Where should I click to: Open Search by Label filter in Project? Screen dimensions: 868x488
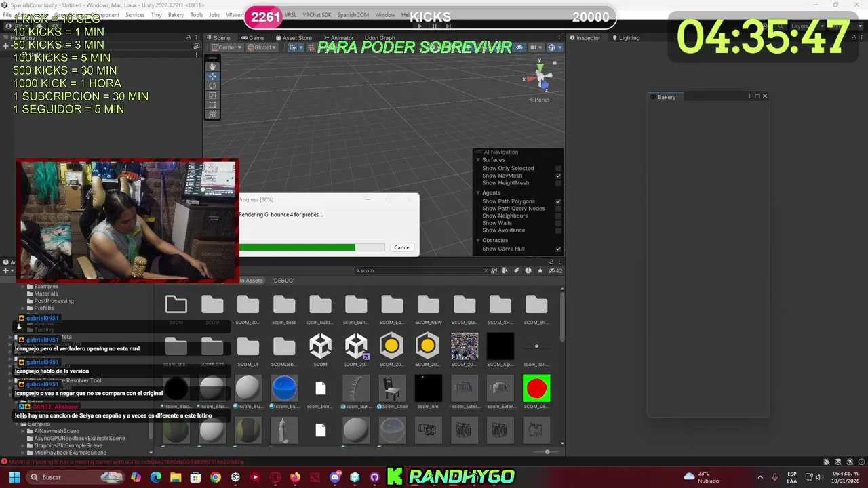pos(517,270)
